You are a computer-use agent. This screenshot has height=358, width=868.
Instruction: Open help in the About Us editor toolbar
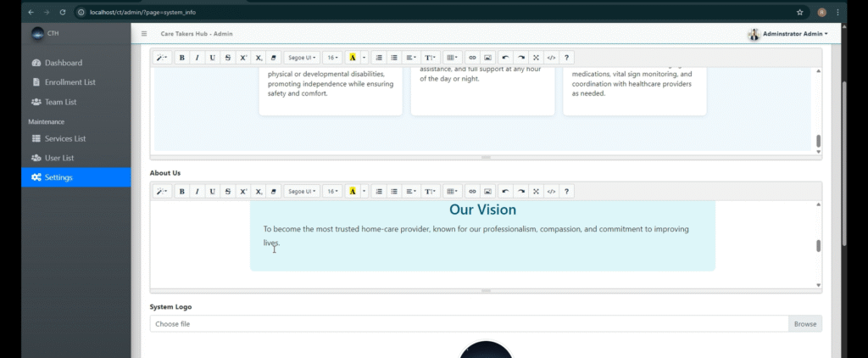click(x=567, y=191)
